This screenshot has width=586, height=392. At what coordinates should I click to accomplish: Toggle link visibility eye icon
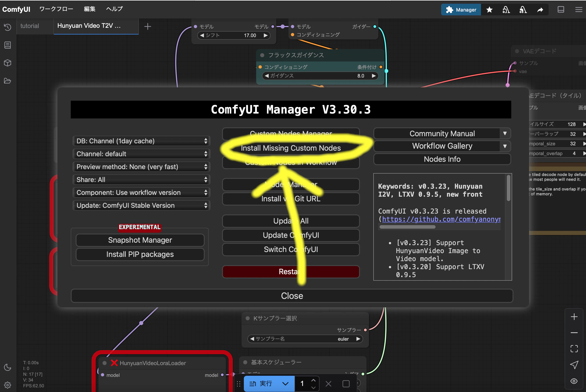[x=574, y=381]
